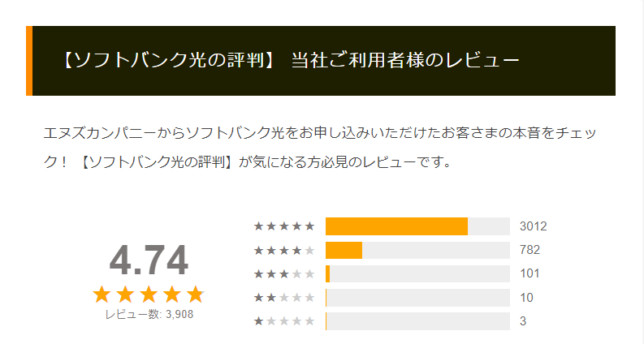Click the 3 review count number
The height and width of the screenshot is (344, 644).
click(x=523, y=321)
